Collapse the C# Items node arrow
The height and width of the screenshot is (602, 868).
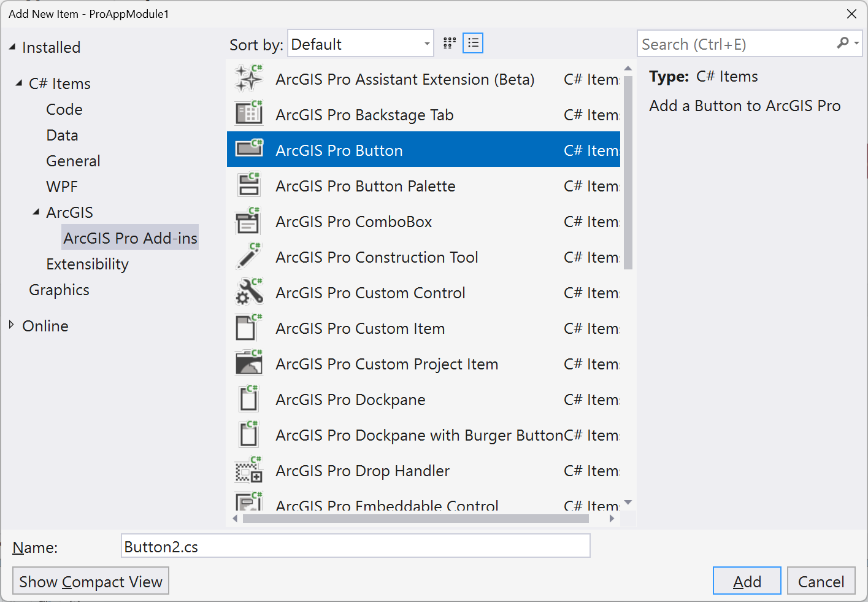click(19, 83)
